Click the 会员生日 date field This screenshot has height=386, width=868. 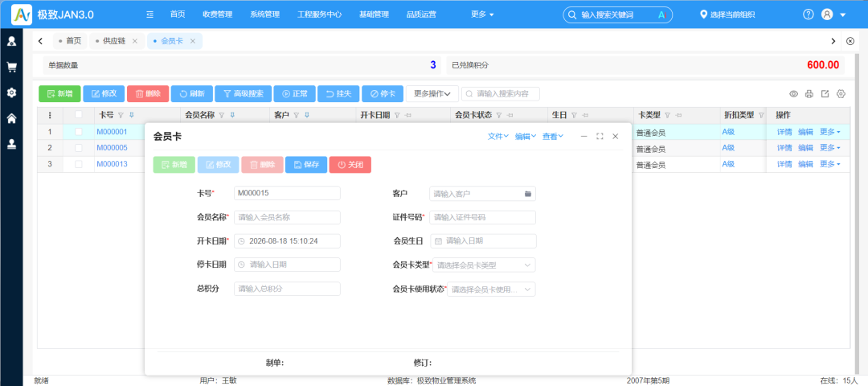(483, 241)
